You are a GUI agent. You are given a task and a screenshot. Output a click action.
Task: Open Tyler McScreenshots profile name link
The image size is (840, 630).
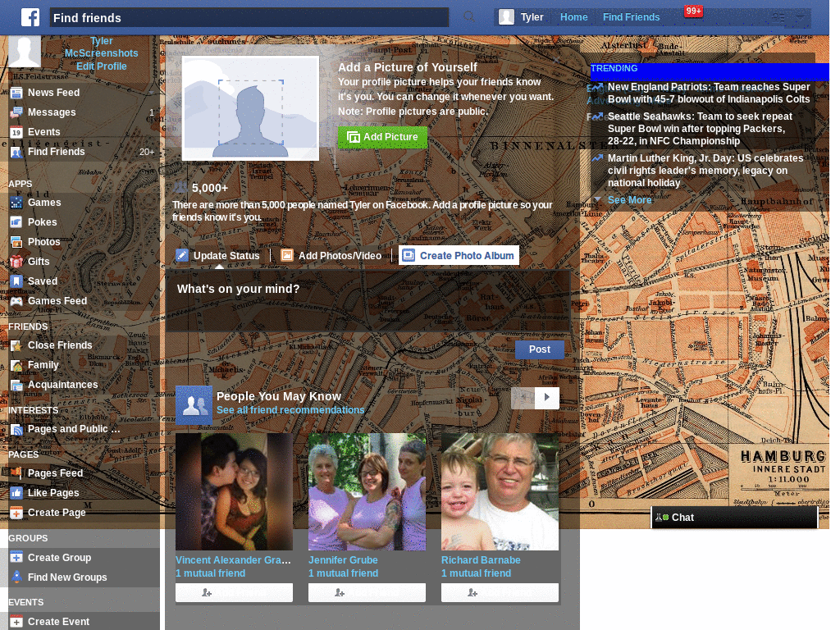click(101, 47)
